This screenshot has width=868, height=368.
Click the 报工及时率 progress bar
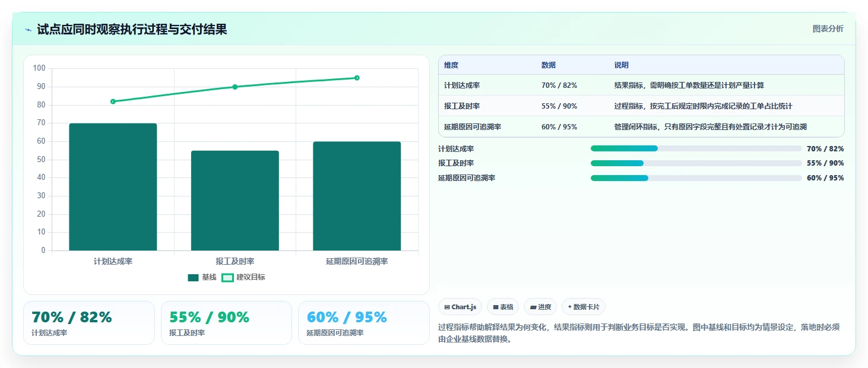(696, 163)
